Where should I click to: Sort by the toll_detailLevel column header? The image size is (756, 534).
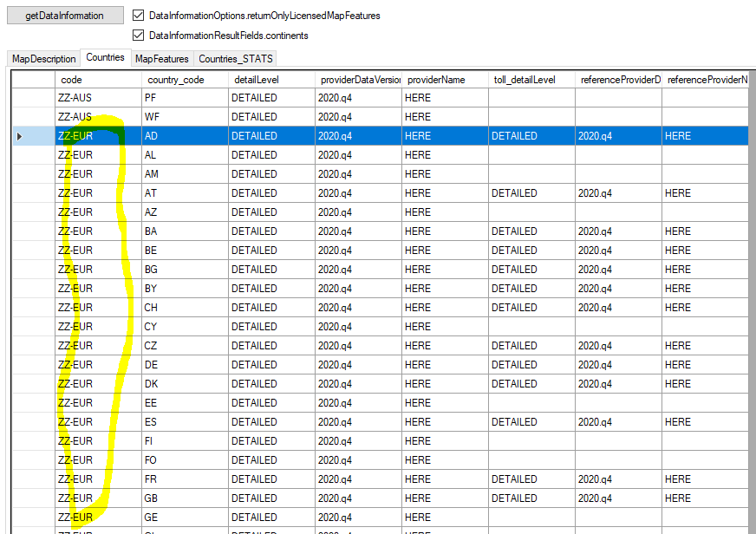click(531, 80)
